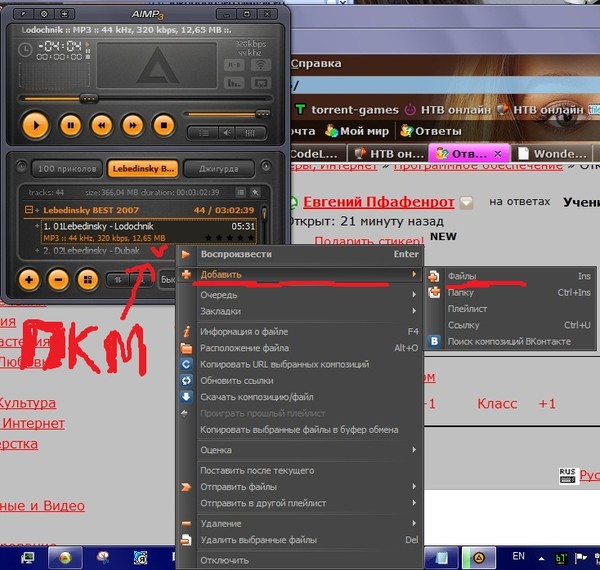
Task: Select Плейлист in the submenu
Action: coord(510,309)
